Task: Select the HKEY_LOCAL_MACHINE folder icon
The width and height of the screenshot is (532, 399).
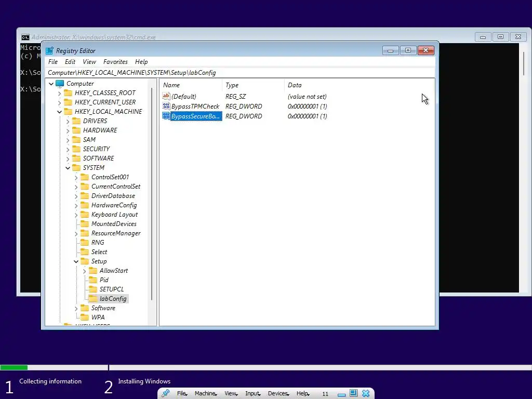Action: [68, 111]
